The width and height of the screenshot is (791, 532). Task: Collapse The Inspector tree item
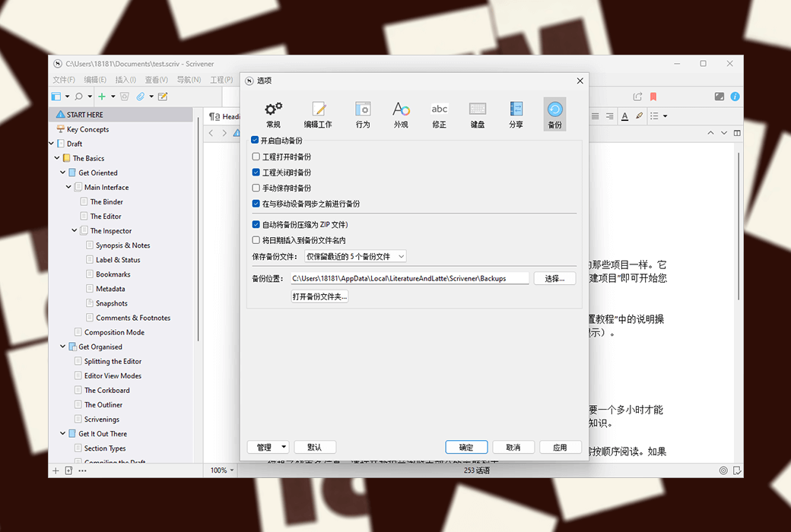pos(75,230)
